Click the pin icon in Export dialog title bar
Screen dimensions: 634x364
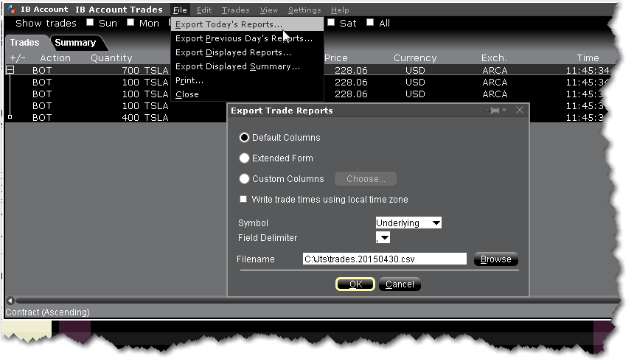(495, 111)
